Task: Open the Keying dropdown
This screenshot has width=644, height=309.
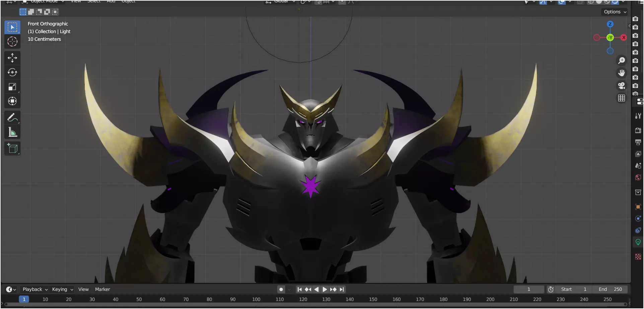Action: tap(62, 290)
